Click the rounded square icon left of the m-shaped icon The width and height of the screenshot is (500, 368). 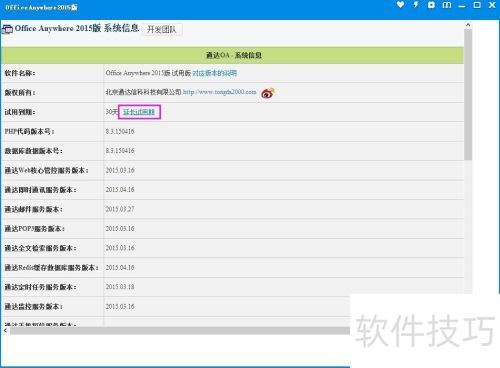431,5
